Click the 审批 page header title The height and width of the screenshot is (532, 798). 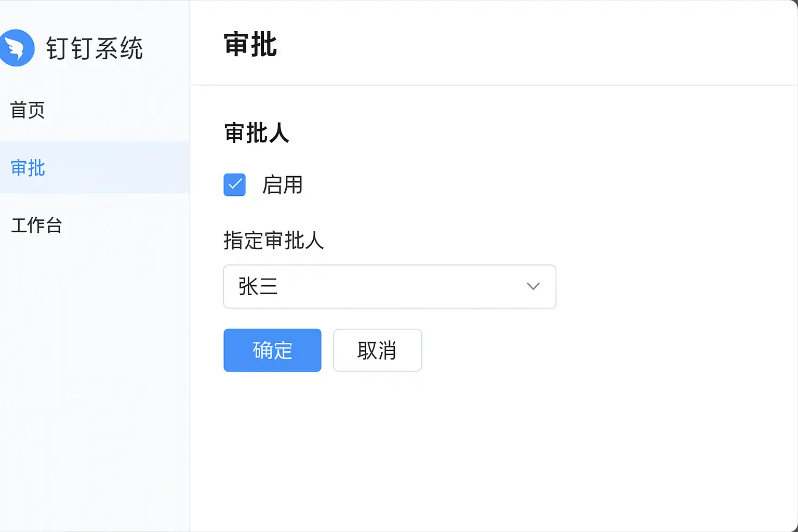point(250,45)
